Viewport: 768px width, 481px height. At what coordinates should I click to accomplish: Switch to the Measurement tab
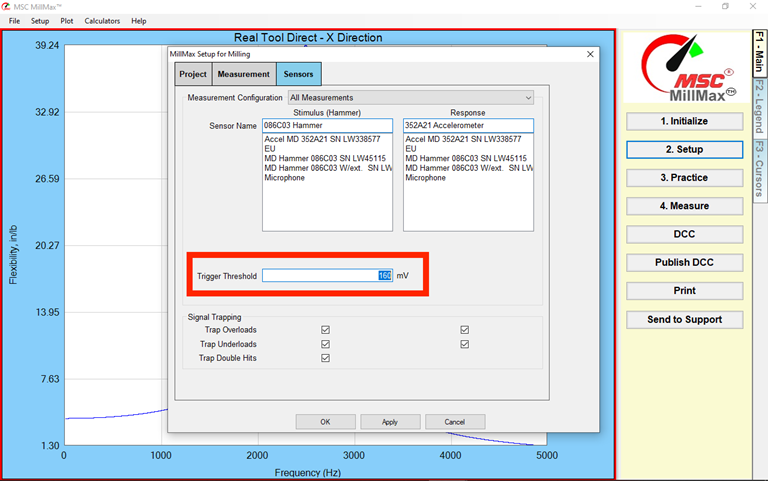click(x=243, y=74)
